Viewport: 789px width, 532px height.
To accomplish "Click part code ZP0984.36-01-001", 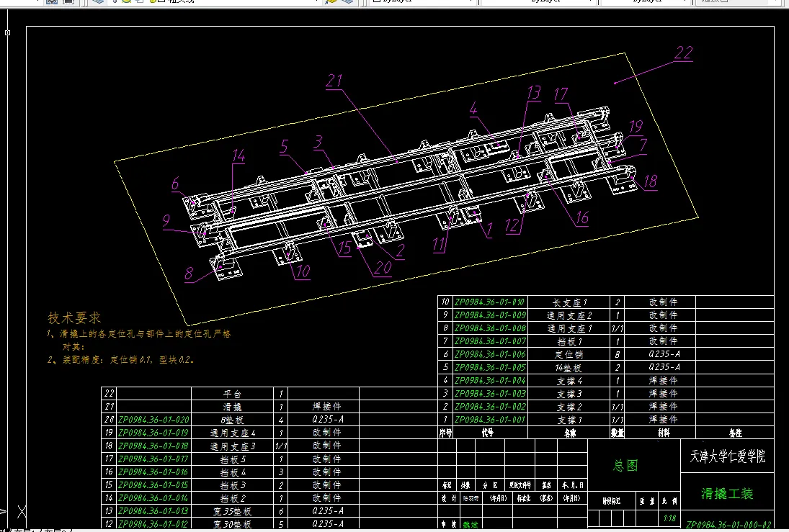I will [x=490, y=420].
